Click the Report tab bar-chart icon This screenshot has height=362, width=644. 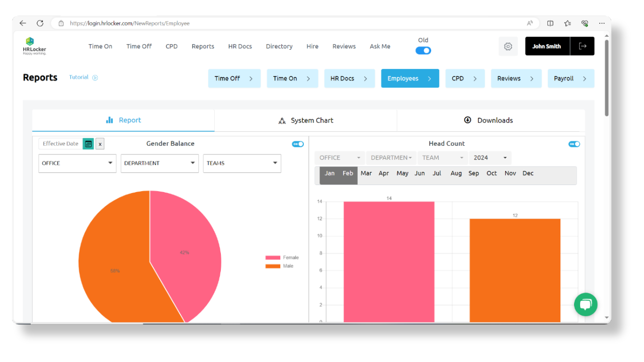coord(110,120)
